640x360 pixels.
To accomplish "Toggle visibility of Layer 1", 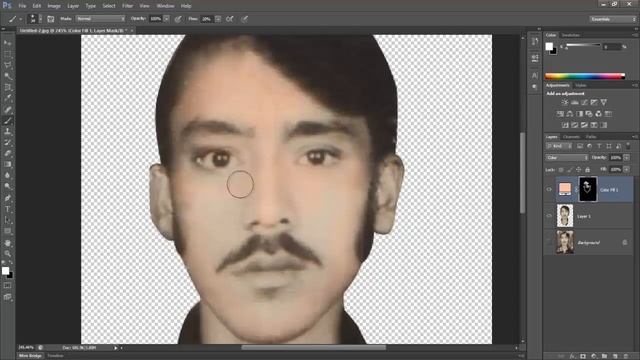I will [549, 216].
